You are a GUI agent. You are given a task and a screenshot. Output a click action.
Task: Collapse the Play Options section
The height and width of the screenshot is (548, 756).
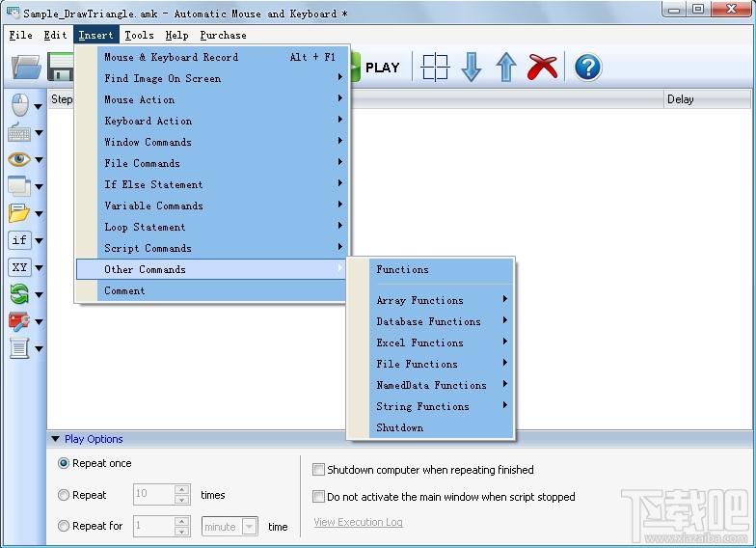click(x=56, y=439)
